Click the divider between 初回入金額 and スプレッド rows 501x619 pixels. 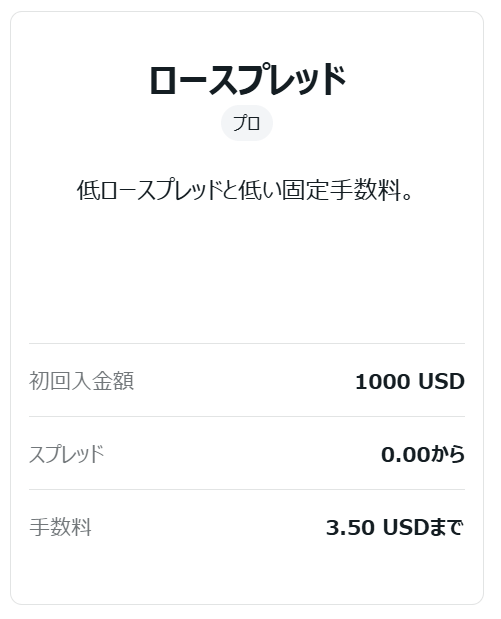tap(247, 416)
